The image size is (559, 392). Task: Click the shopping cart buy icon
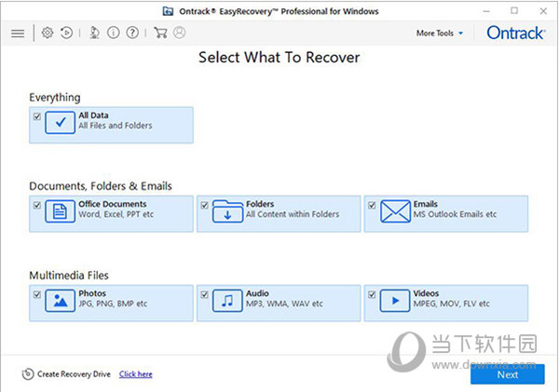(160, 33)
